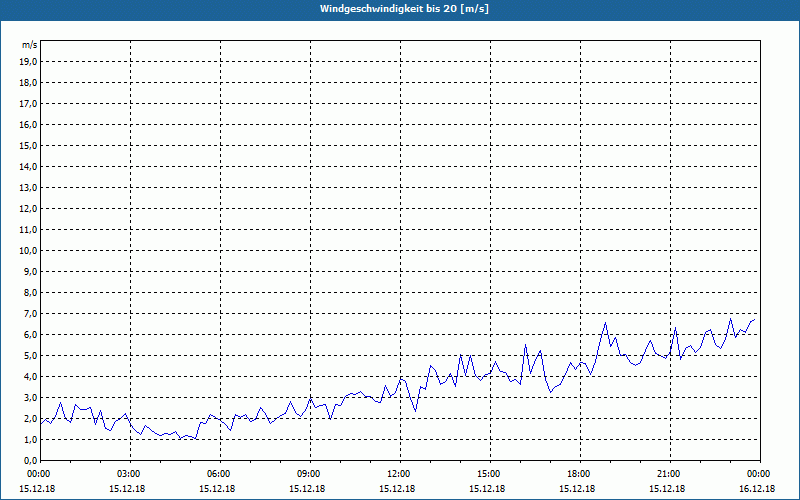Click the '09:00' time axis label
The image size is (800, 500).
click(x=310, y=474)
